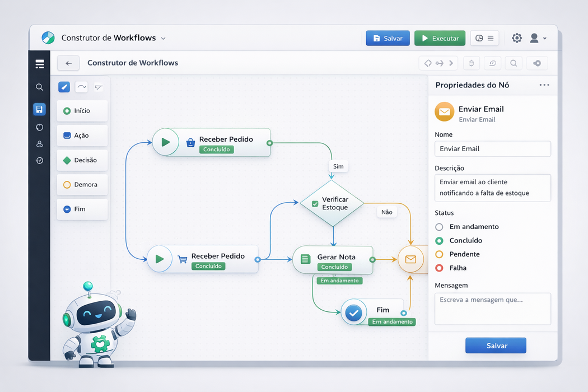Choose the Pendente status option

click(439, 254)
